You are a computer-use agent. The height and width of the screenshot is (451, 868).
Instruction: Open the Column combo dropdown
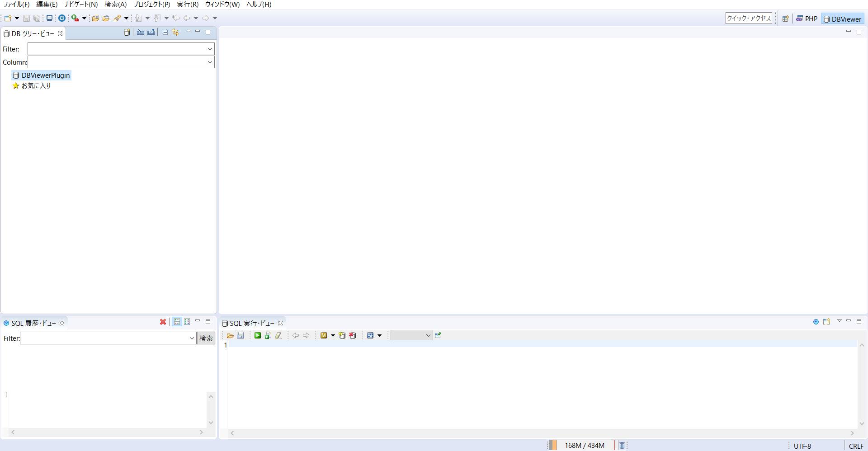point(210,62)
